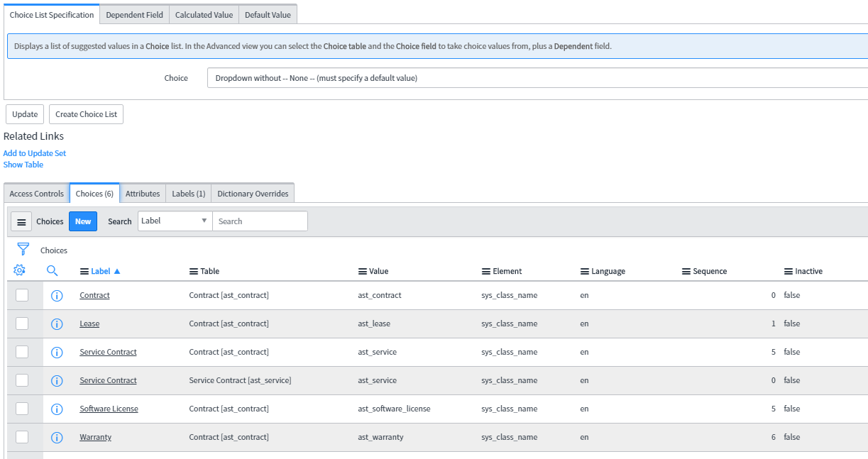Viewport: 868px width, 459px height.
Task: Check the Service Contract row with sequence 5
Action: click(x=22, y=352)
